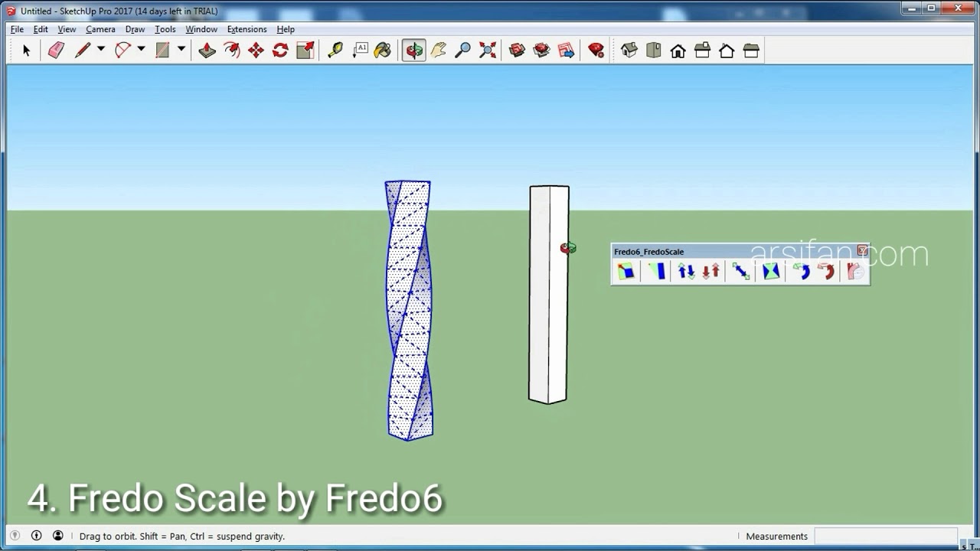Expand the Arc tool dropdown arrow
Image resolution: width=980 pixels, height=551 pixels.
click(141, 51)
